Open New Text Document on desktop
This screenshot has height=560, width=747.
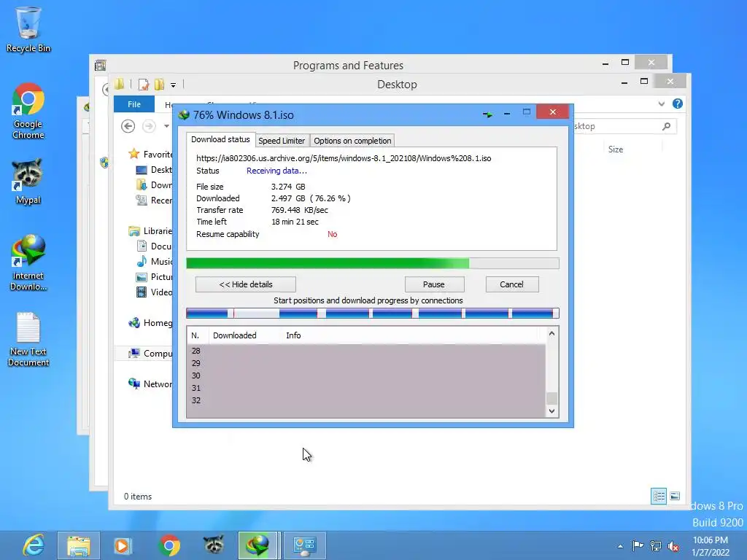point(28,339)
